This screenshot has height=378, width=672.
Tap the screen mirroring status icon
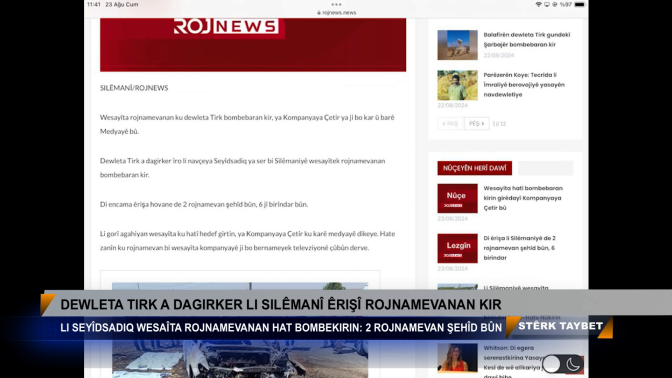[x=546, y=4]
